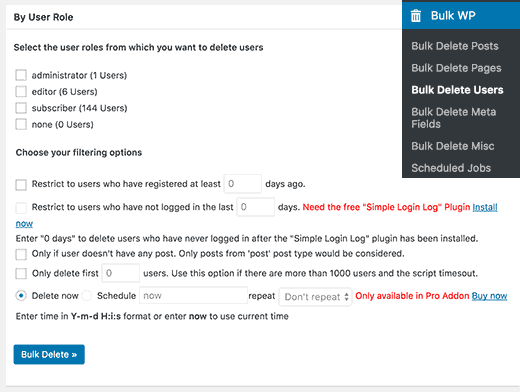Select the Delete now radio button
This screenshot has width=520, height=392.
pos(21,296)
